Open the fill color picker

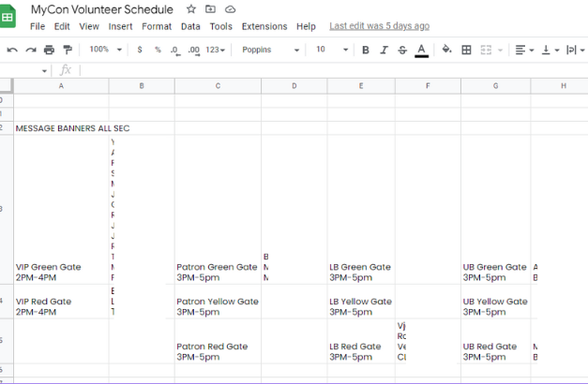tap(446, 50)
